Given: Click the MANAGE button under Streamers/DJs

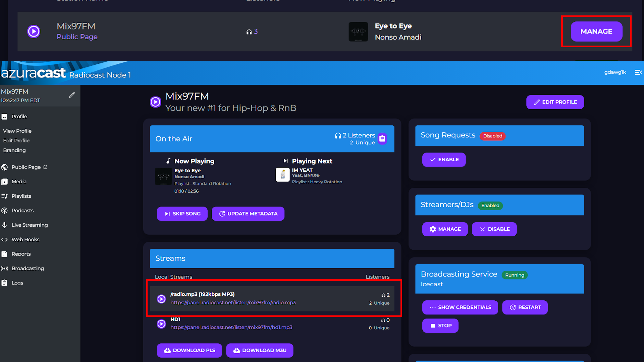Looking at the screenshot, I should (445, 229).
